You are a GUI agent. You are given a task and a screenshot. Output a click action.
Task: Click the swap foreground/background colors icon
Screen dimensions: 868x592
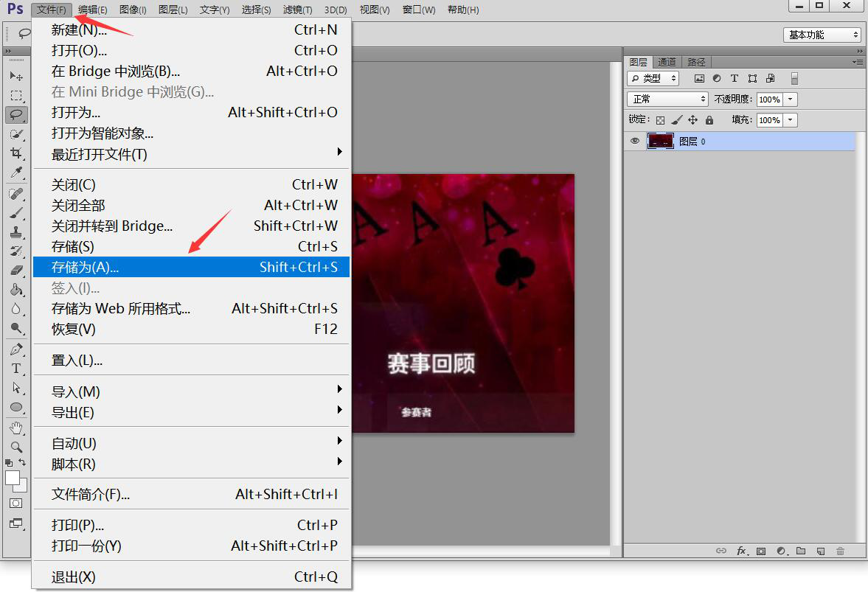(22, 462)
